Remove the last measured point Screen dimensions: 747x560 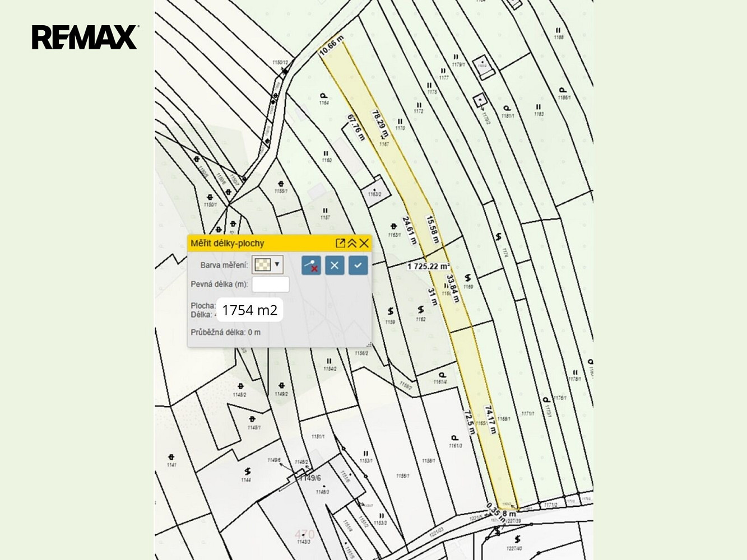coord(311,265)
